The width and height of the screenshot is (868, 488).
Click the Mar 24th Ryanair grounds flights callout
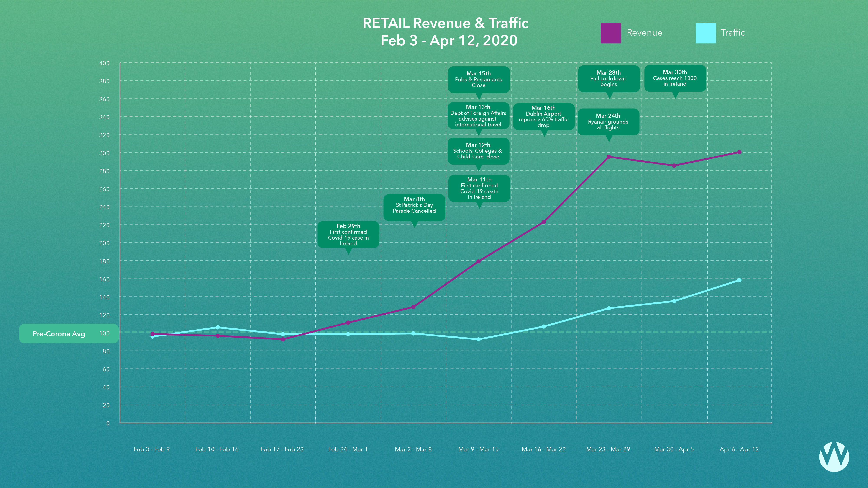tap(608, 122)
